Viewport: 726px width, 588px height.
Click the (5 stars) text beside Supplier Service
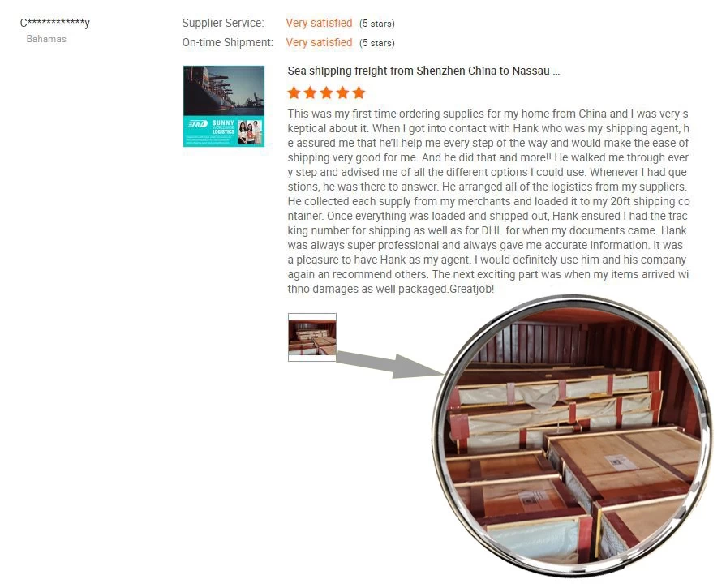(377, 24)
